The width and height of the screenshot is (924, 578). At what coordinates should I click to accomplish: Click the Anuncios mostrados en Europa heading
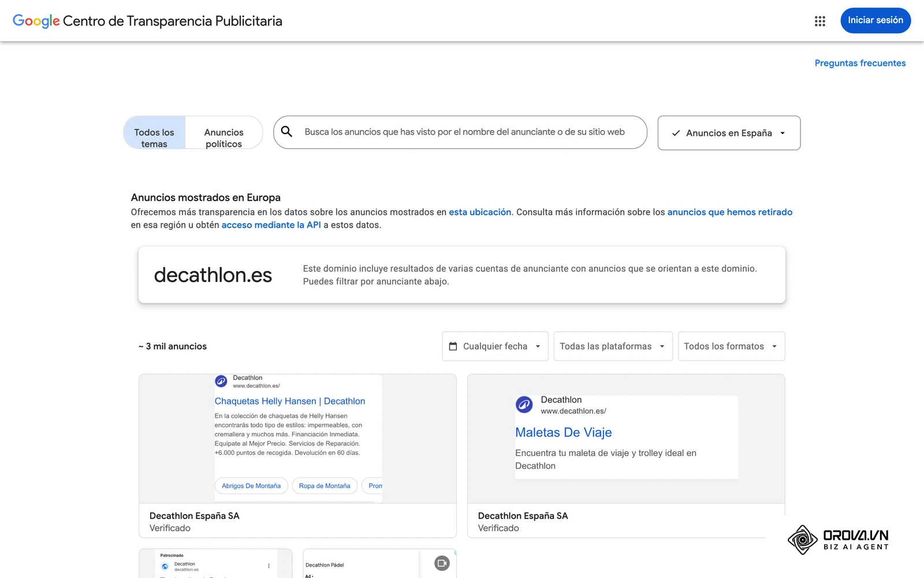point(206,198)
